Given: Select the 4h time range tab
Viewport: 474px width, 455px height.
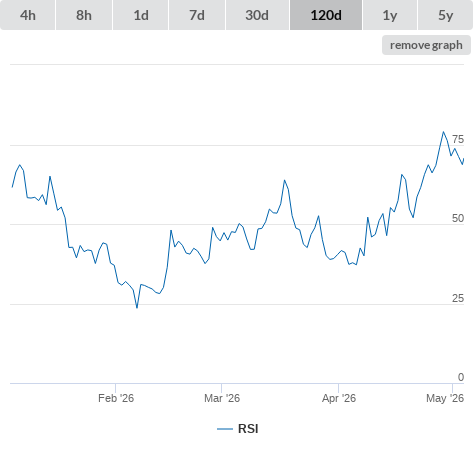Looking at the screenshot, I should point(28,15).
